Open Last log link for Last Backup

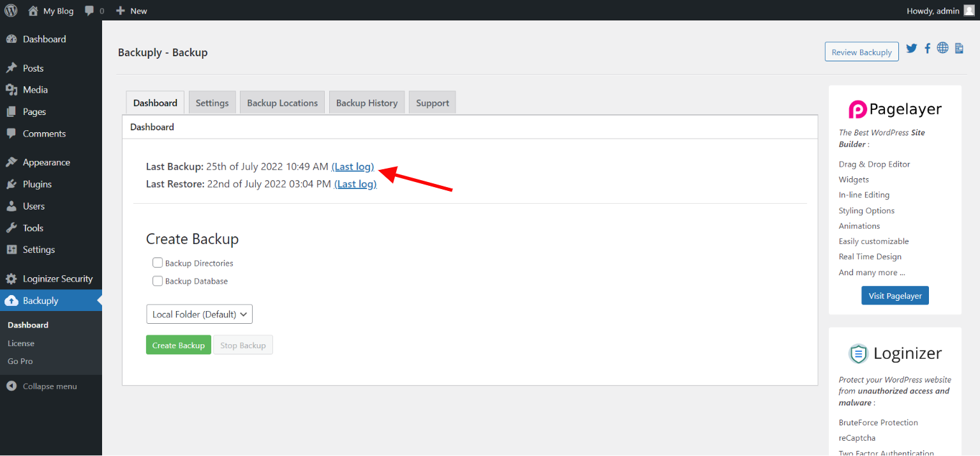(353, 167)
